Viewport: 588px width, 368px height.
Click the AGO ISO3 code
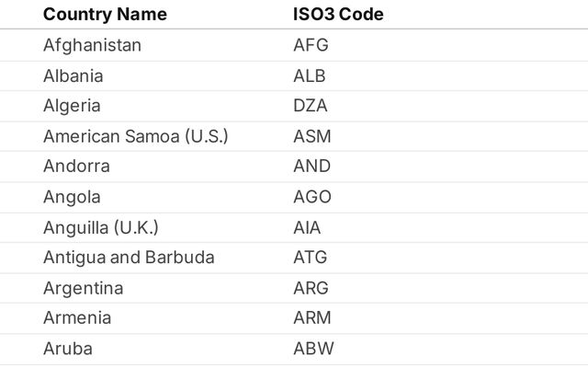coord(312,197)
